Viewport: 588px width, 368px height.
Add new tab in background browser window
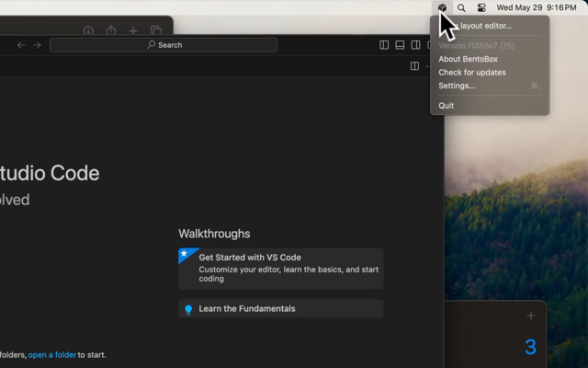click(x=133, y=30)
